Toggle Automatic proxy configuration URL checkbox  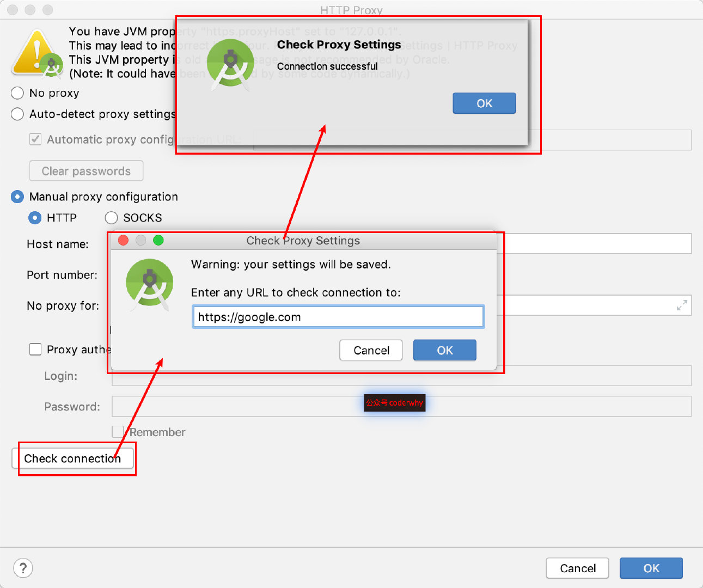[x=35, y=139]
